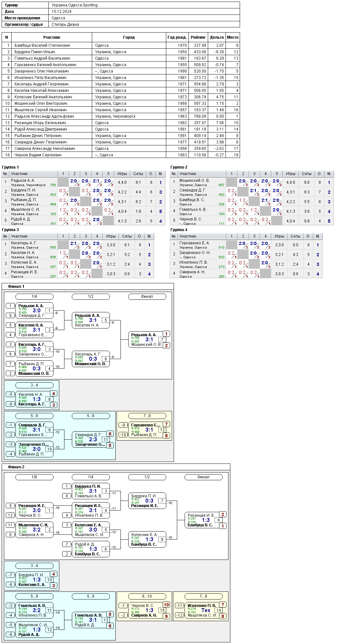337x644 pixels.
Task: Click the Финал-1 bracket title
Action: pos(16,287)
